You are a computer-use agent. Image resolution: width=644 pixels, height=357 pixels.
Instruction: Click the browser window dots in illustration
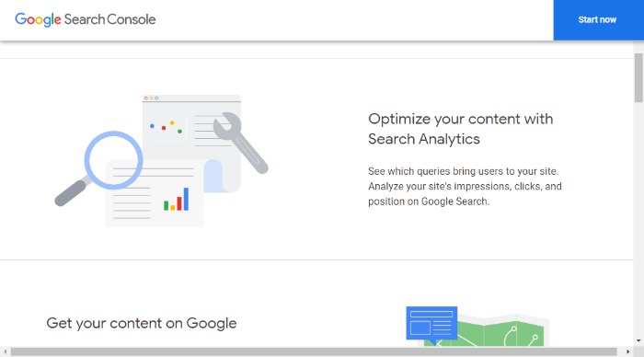point(151,98)
